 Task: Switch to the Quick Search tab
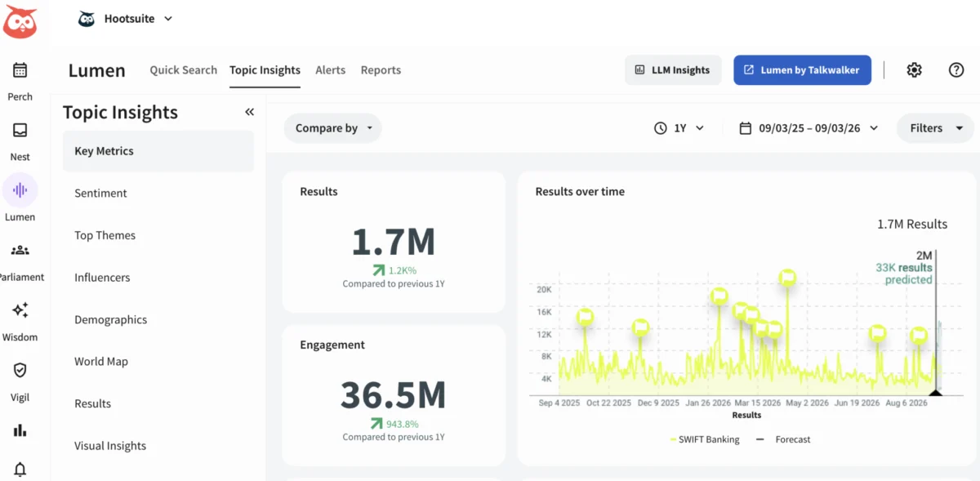click(183, 70)
